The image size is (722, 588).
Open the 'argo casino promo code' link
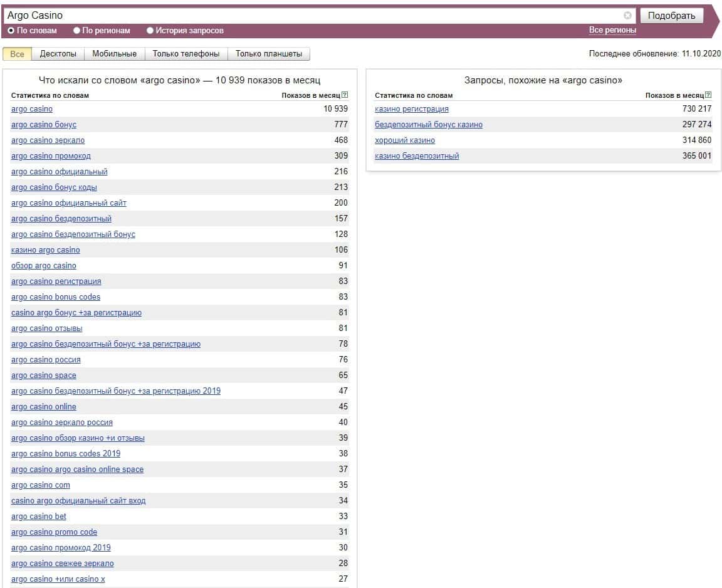click(54, 532)
